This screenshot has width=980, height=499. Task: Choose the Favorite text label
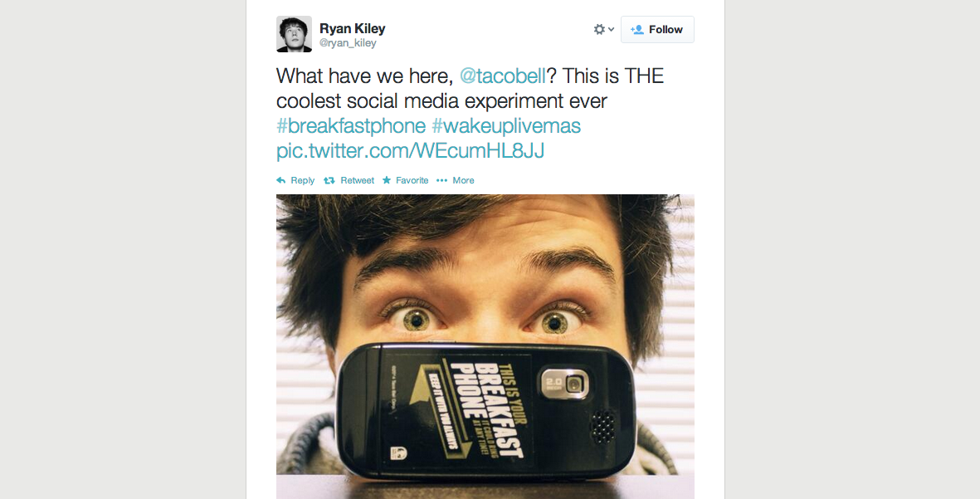coord(412,180)
